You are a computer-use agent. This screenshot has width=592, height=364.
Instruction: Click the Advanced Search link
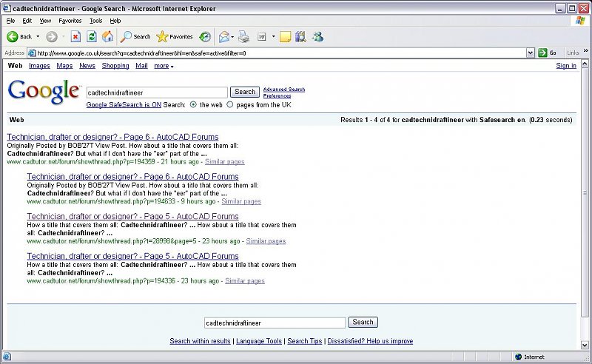pos(283,90)
